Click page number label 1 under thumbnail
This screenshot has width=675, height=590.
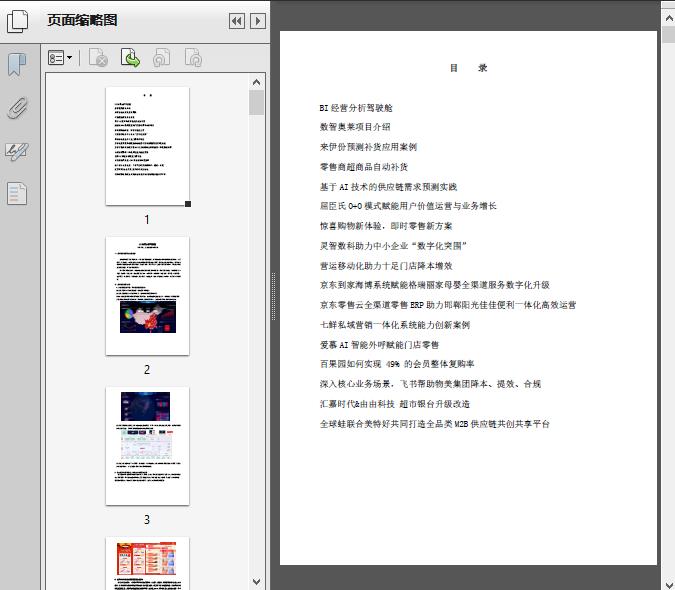click(147, 220)
